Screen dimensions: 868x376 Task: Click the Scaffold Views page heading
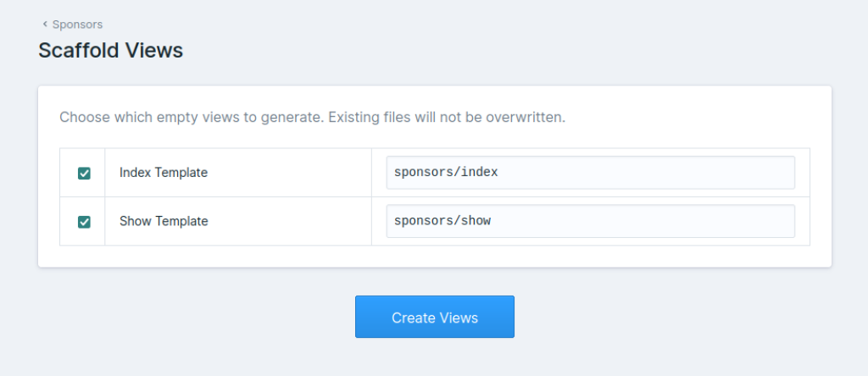(111, 51)
